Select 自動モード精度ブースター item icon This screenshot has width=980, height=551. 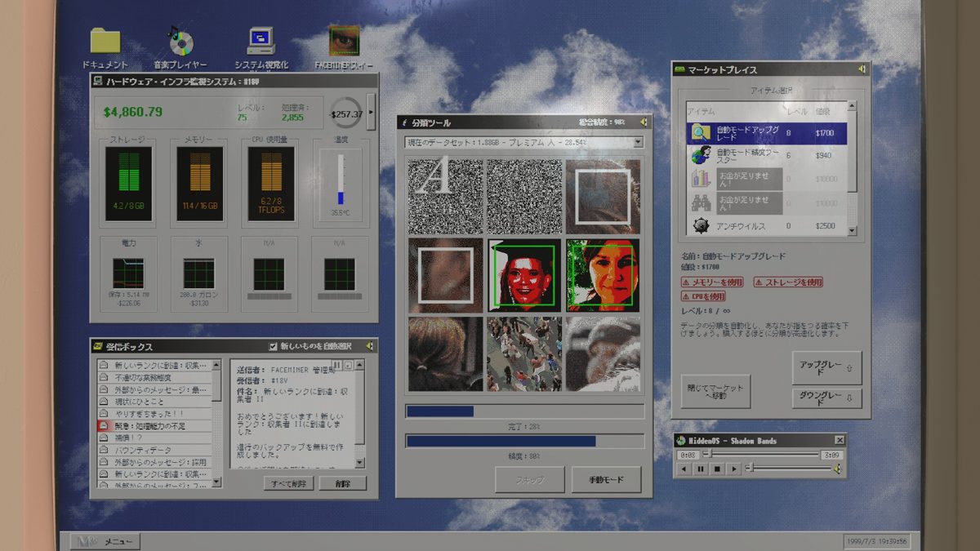(x=700, y=155)
